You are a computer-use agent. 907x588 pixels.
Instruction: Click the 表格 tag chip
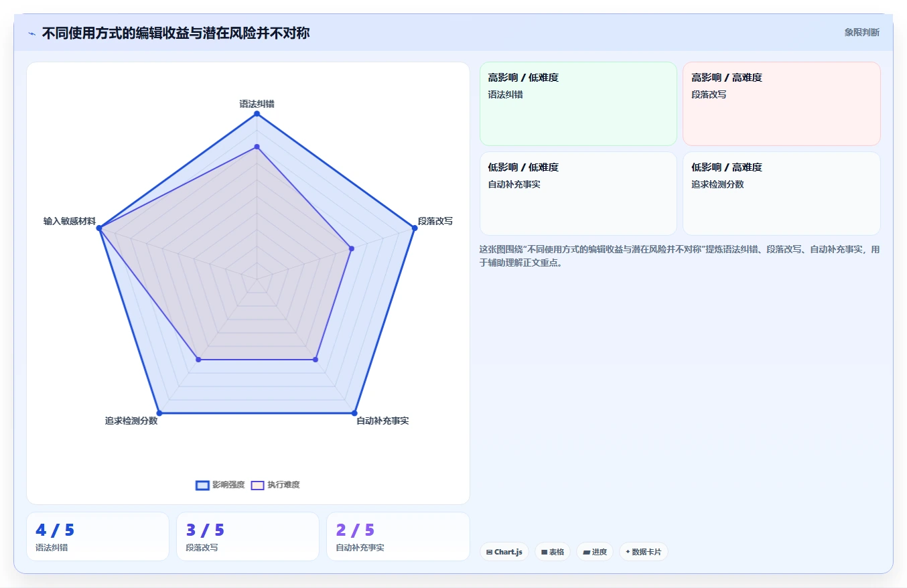pos(553,552)
